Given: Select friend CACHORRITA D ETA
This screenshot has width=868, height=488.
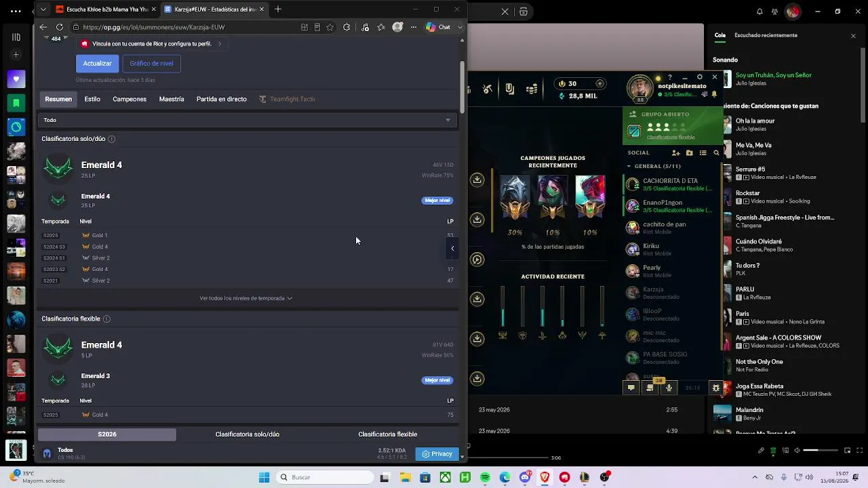Looking at the screenshot, I should click(670, 184).
